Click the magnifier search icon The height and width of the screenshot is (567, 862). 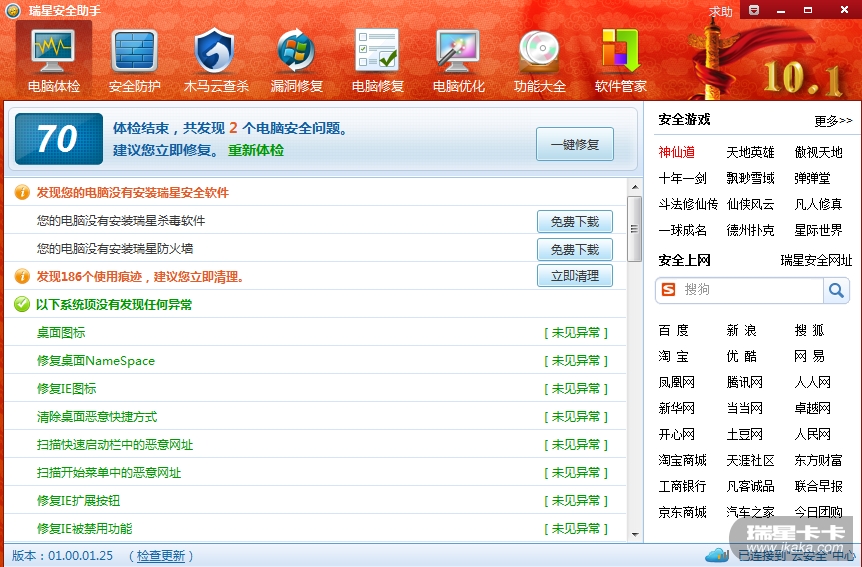pos(836,290)
